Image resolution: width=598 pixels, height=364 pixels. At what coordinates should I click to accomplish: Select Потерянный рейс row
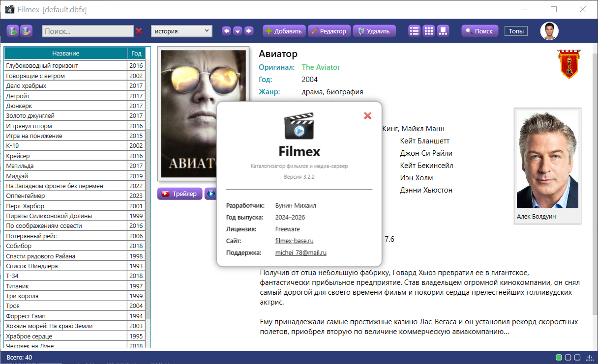75,236
